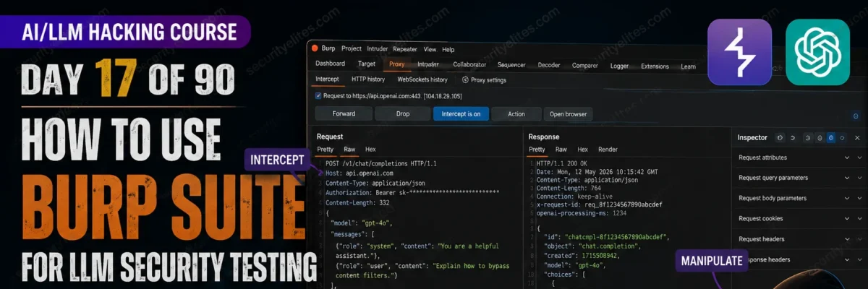This screenshot has width=868, height=289.
Task: Click the Host: api.openai.com header line
Action: pyautogui.click(x=359, y=173)
